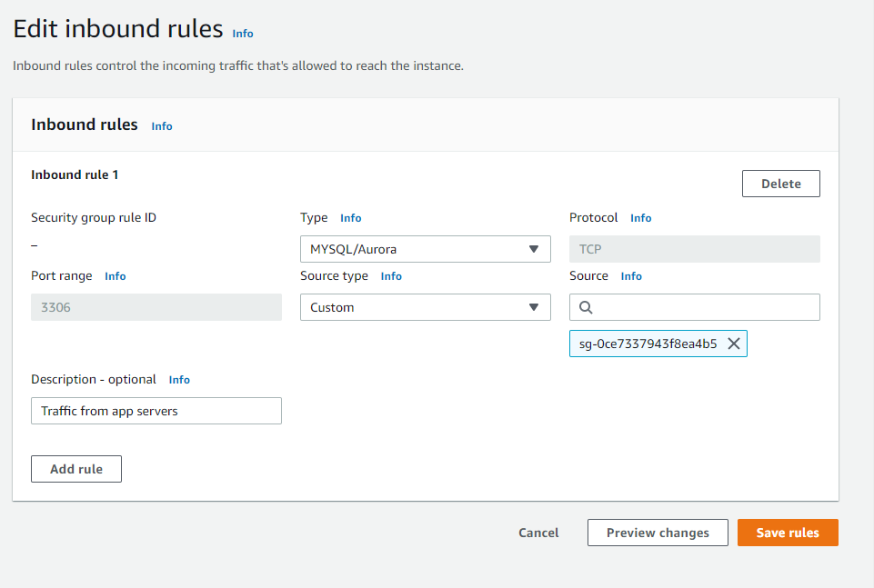Open Info link next to Port range
Screen dimensions: 874x588
point(116,276)
